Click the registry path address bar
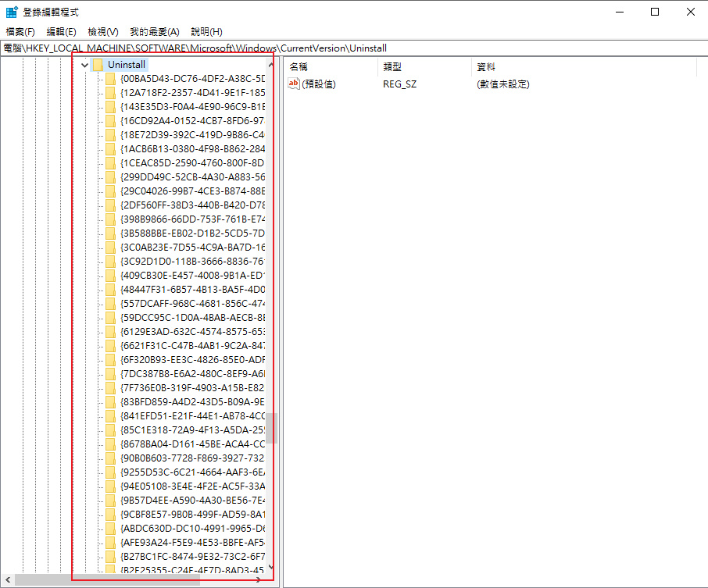The image size is (708, 588). (352, 48)
